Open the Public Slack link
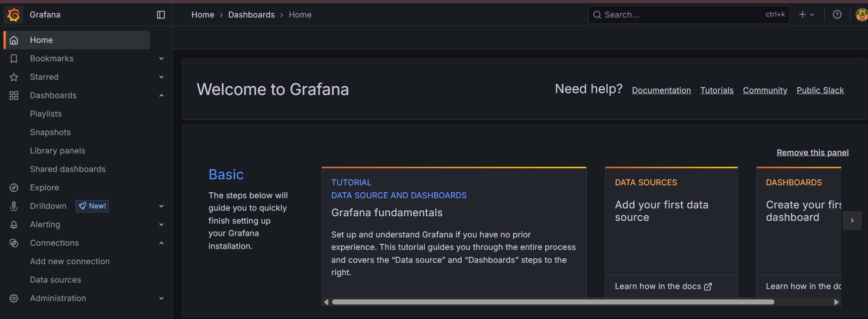This screenshot has width=868, height=319. point(820,90)
